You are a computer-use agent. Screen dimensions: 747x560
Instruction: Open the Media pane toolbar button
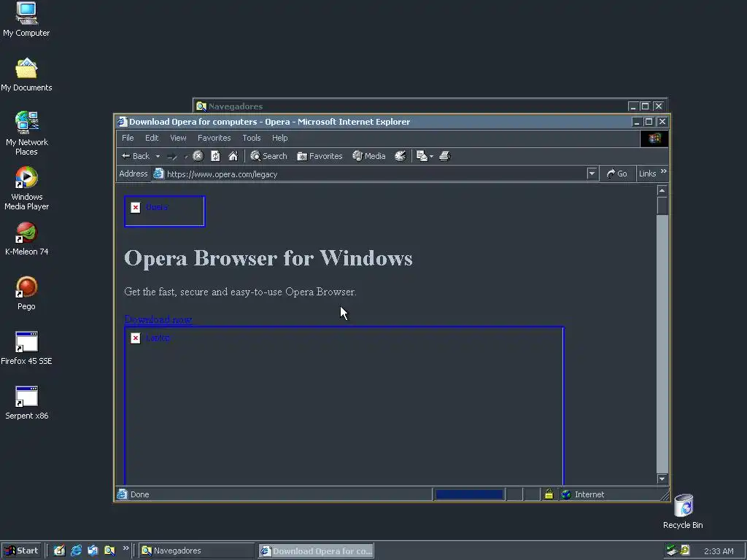pos(368,156)
